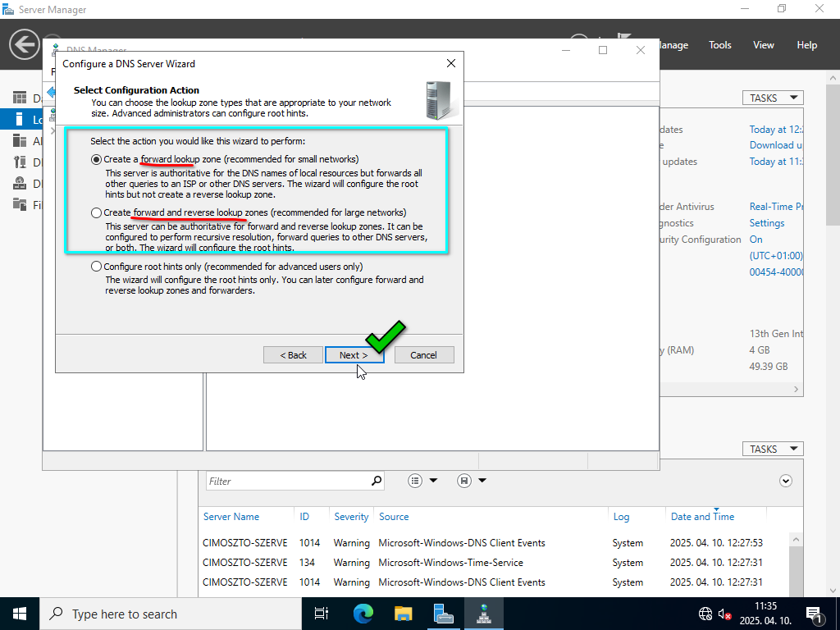840x630 pixels.
Task: Open the DNS role icon in the sidebar
Action: point(21,184)
